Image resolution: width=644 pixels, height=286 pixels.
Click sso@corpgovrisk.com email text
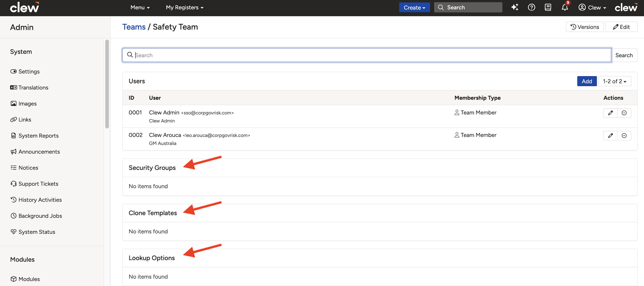[207, 113]
